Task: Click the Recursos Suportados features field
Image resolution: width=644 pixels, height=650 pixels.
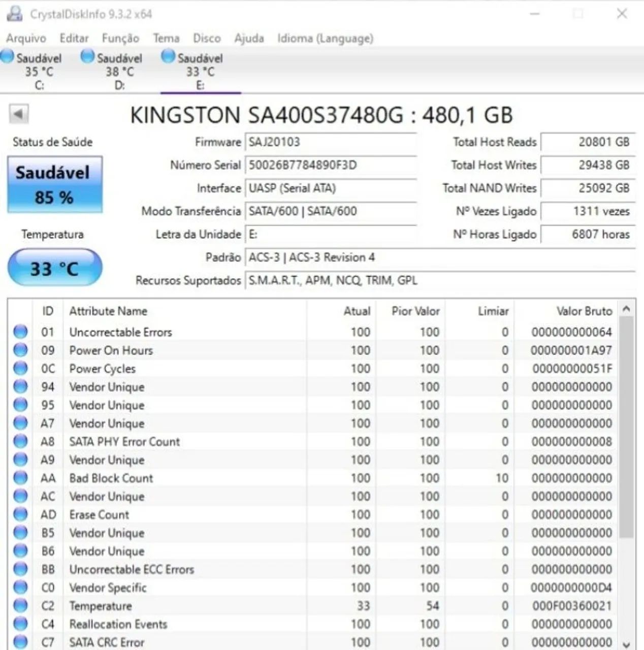Action: pos(440,281)
